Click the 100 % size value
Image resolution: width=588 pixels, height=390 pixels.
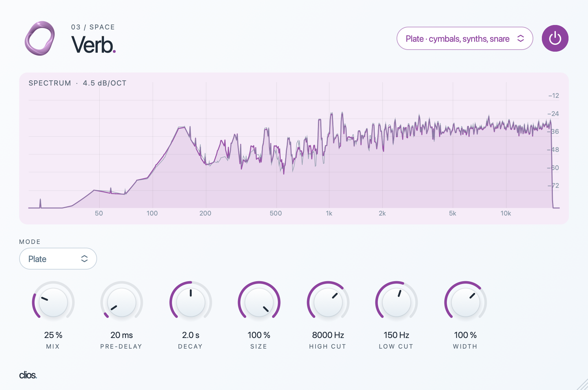click(259, 335)
